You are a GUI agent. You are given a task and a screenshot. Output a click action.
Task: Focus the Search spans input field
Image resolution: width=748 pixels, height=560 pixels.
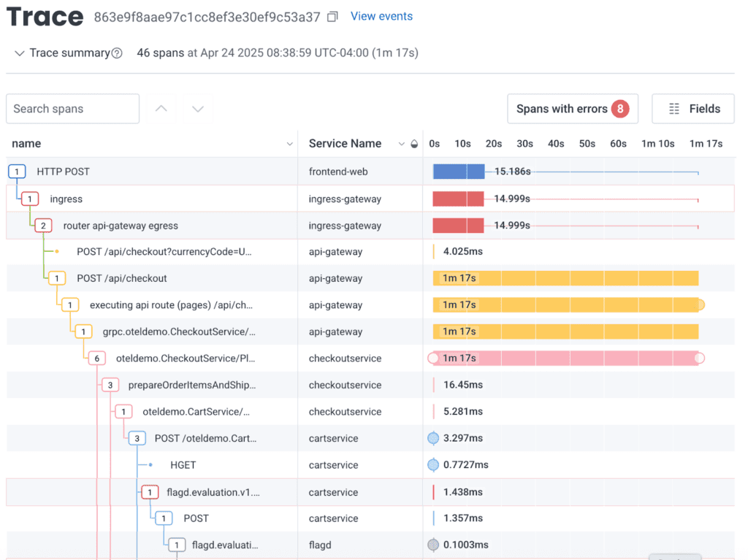pyautogui.click(x=72, y=109)
